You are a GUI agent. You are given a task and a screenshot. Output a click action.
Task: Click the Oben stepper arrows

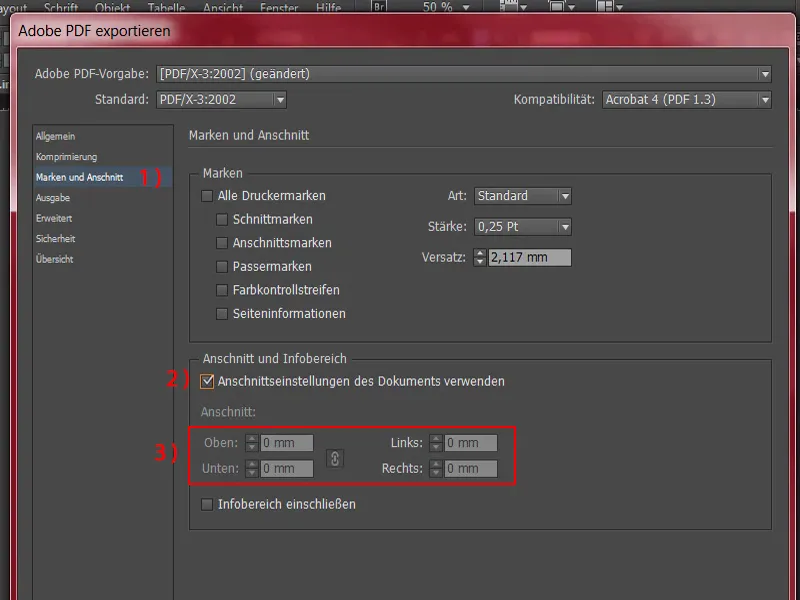pyautogui.click(x=252, y=443)
